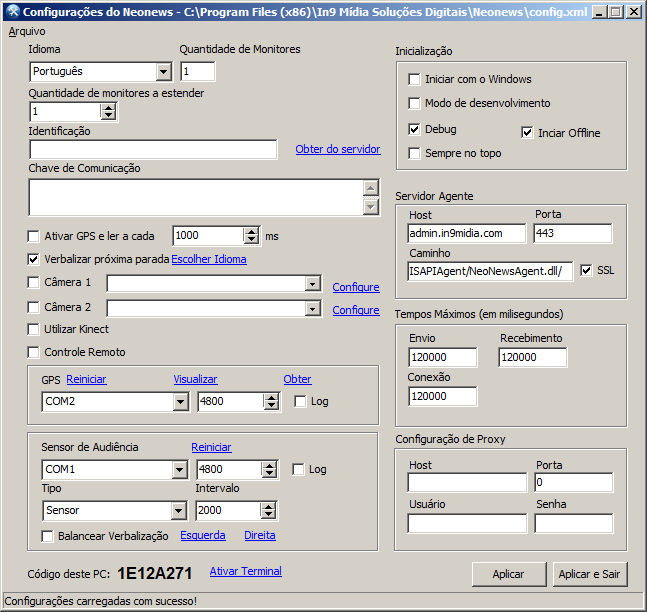Image resolution: width=647 pixels, height=612 pixels.
Task: Click the Proxy Usuário field
Action: point(467,523)
